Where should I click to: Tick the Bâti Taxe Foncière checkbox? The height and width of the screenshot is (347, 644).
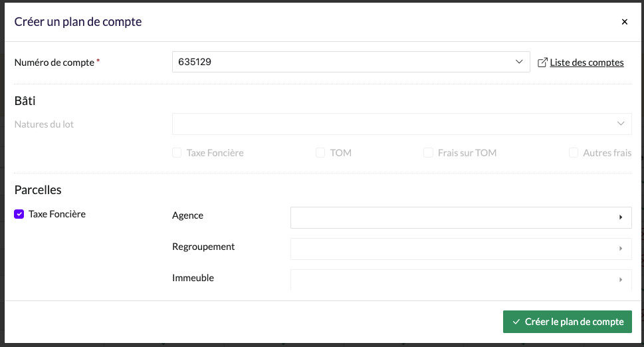click(x=177, y=153)
